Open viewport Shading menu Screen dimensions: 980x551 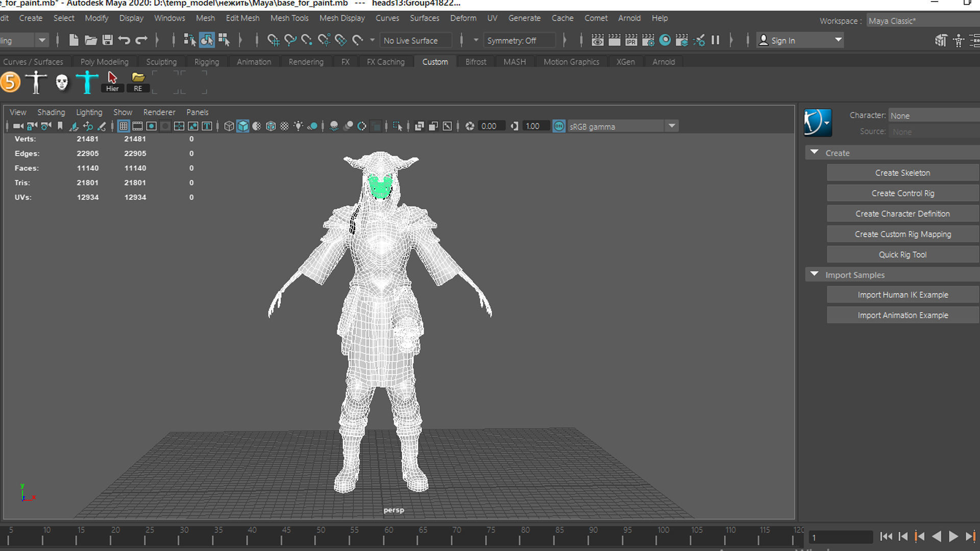(51, 112)
